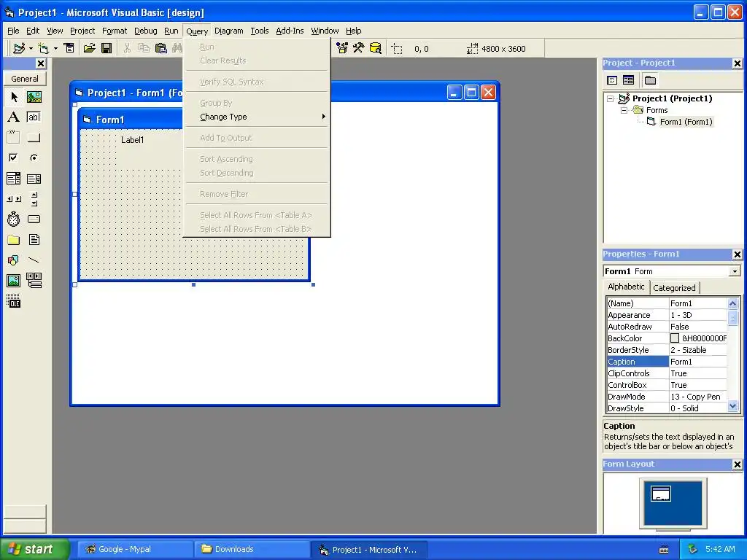Image resolution: width=747 pixels, height=560 pixels.
Task: Open the Debug menu
Action: click(146, 31)
